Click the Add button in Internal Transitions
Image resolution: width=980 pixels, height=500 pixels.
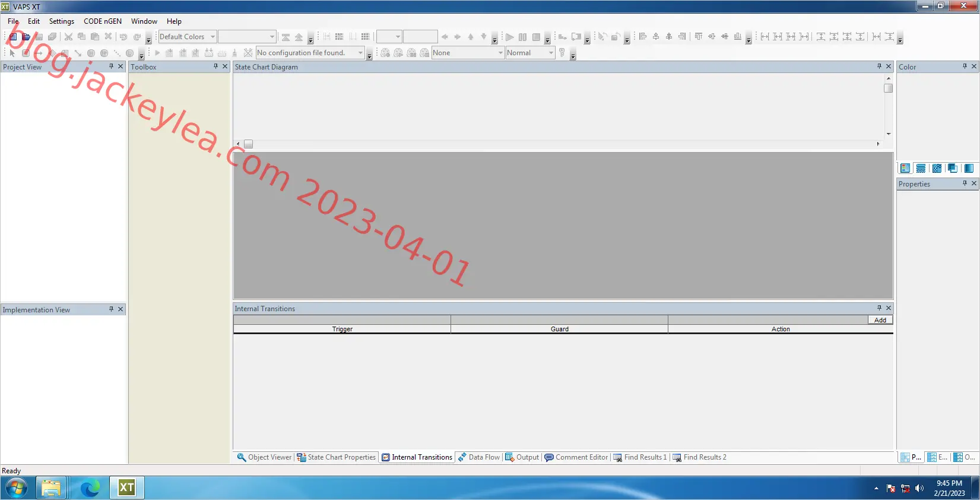pyautogui.click(x=880, y=320)
